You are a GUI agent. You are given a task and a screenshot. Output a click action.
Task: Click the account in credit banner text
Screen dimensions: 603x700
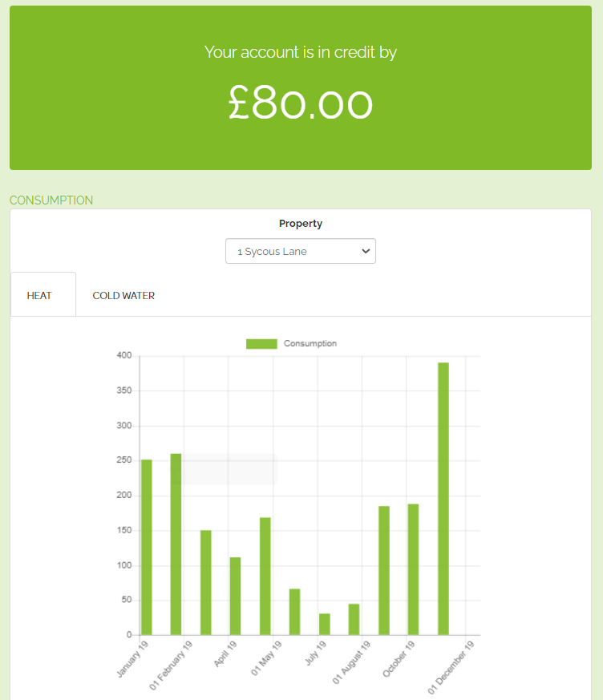click(301, 53)
